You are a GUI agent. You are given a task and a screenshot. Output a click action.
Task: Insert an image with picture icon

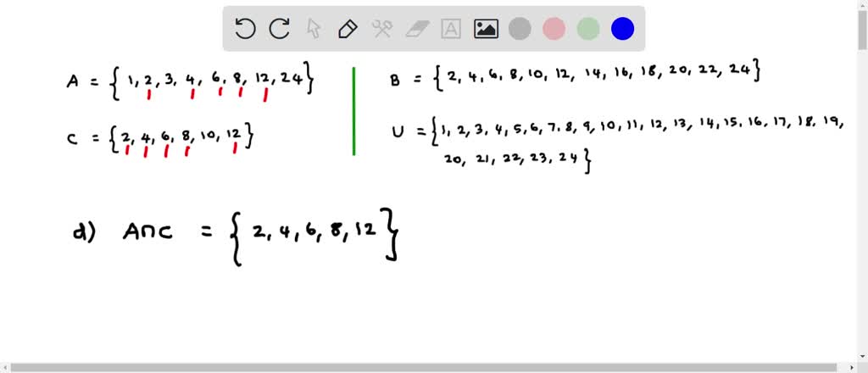click(x=486, y=29)
